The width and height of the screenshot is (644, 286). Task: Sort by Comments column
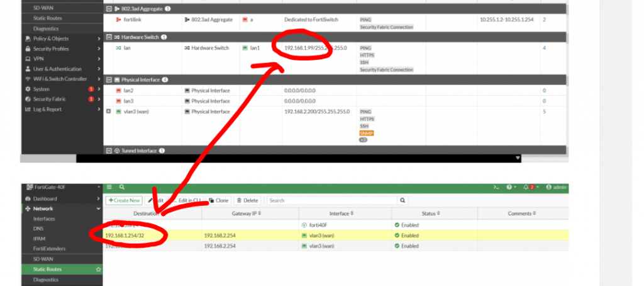point(523,214)
